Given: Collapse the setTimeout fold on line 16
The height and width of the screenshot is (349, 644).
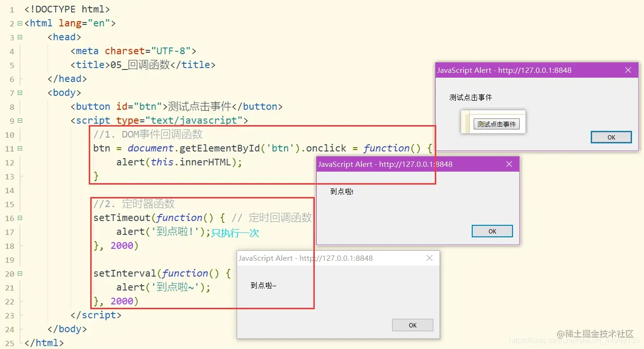Looking at the screenshot, I should [x=20, y=218].
